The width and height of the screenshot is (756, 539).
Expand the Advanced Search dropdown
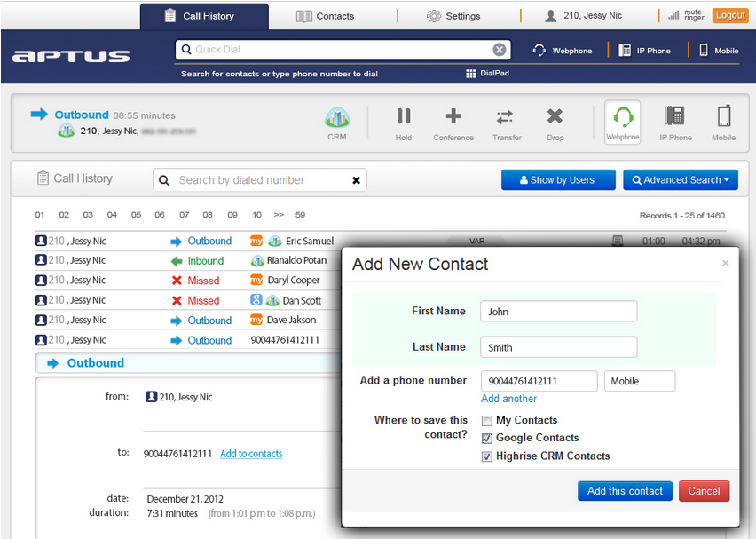[681, 180]
